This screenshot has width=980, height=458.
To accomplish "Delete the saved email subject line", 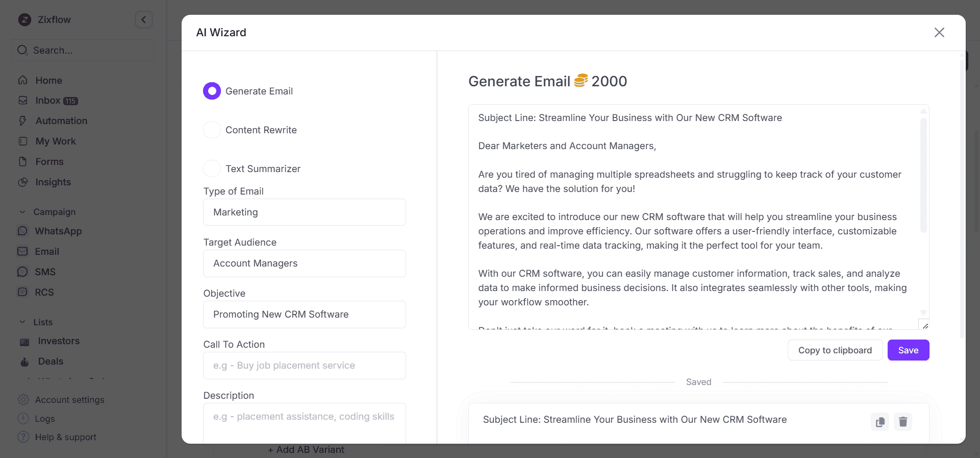I will click(902, 421).
